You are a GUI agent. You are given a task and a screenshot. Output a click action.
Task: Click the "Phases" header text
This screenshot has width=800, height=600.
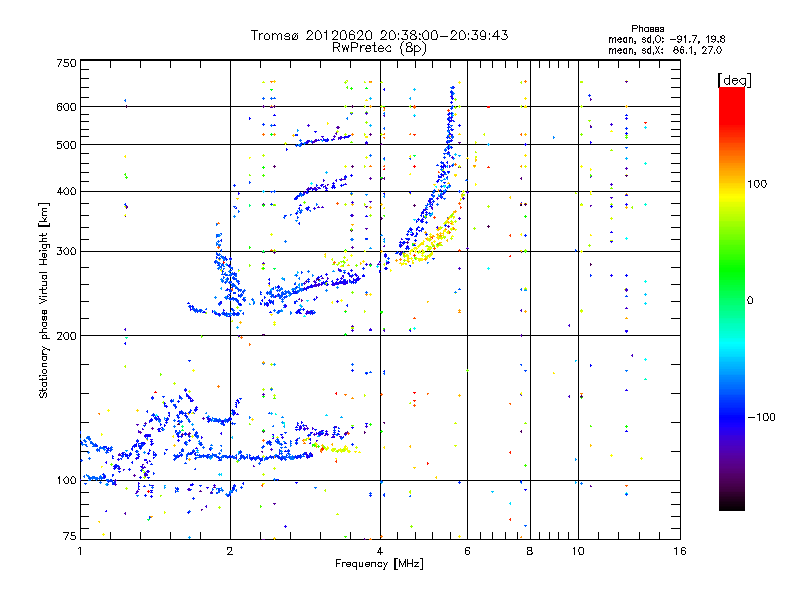pyautogui.click(x=647, y=29)
